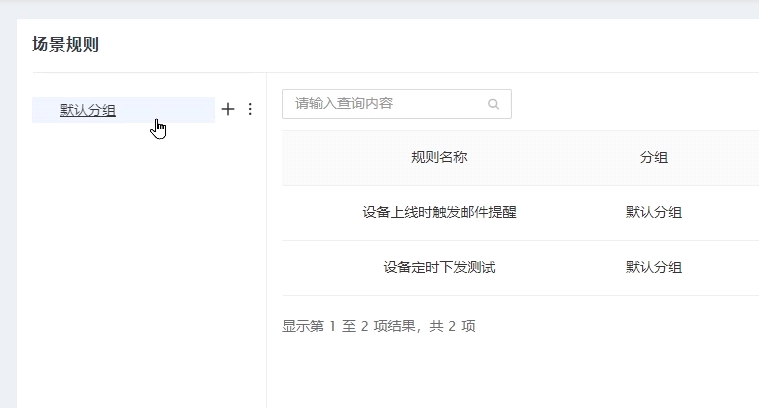Open the 设备定时下发测试 rule
The width and height of the screenshot is (759, 408).
[x=439, y=267]
